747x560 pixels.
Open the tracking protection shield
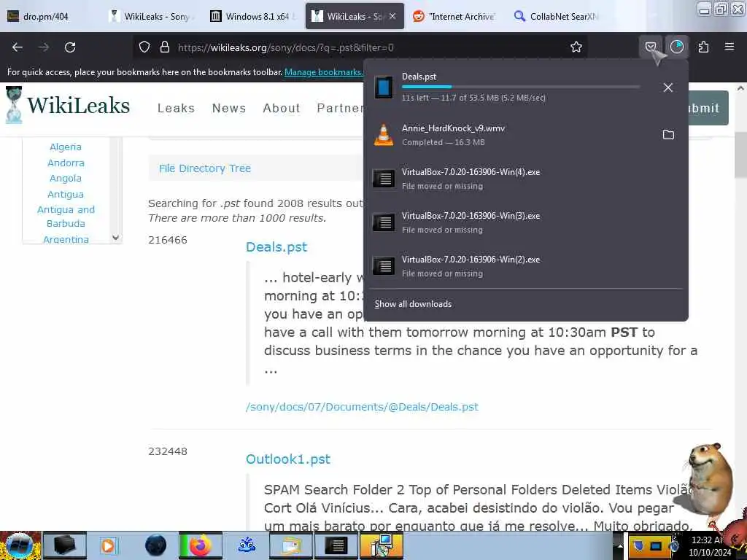[x=144, y=47]
